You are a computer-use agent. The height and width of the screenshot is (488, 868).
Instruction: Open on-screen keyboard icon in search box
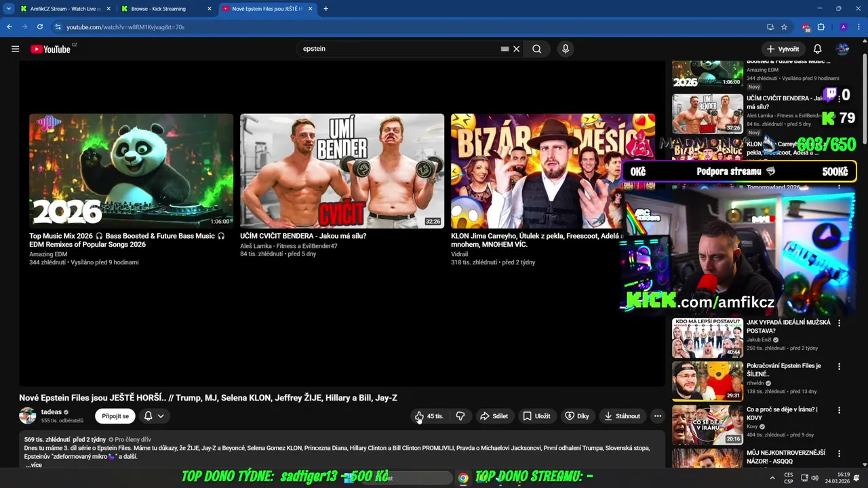click(x=505, y=49)
